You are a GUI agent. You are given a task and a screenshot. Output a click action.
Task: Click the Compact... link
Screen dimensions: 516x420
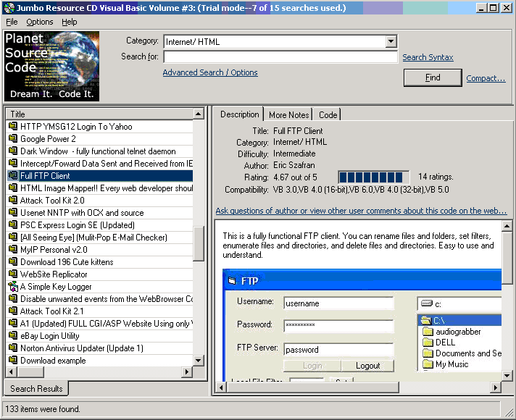pyautogui.click(x=486, y=78)
